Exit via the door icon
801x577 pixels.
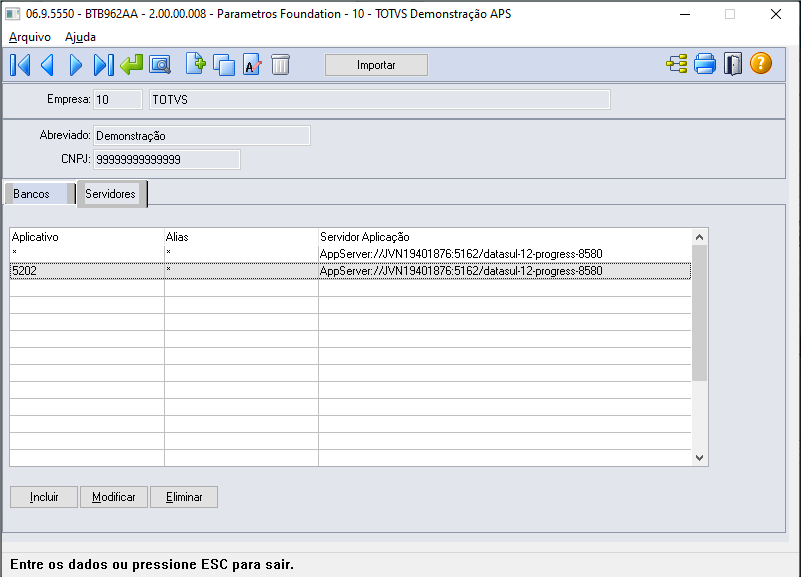click(x=733, y=64)
